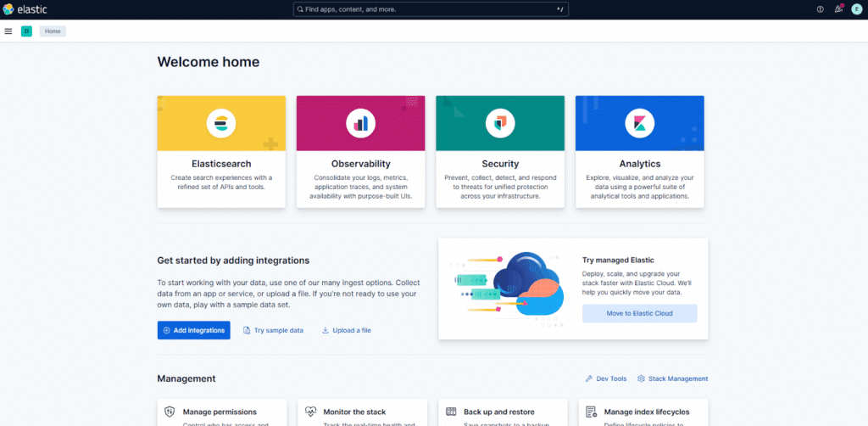Screen dimensions: 868x426
Task: Click the green space selector badge
Action: (27, 31)
